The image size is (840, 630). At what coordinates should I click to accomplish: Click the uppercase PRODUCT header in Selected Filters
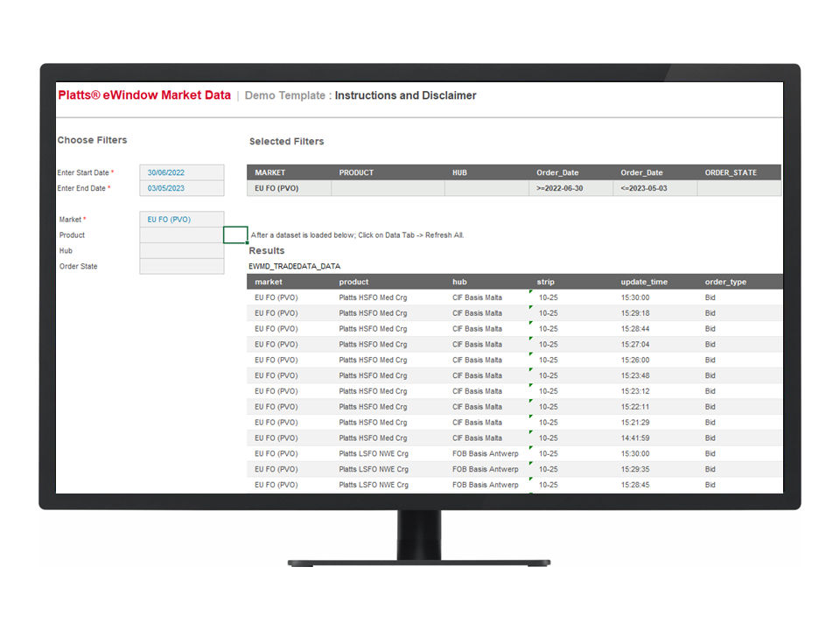pos(356,172)
